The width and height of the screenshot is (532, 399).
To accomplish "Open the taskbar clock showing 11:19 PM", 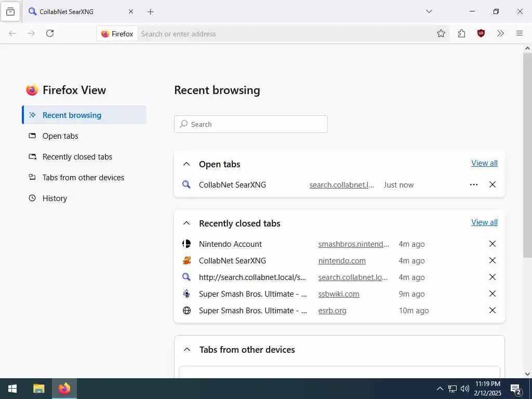I will 487,389.
